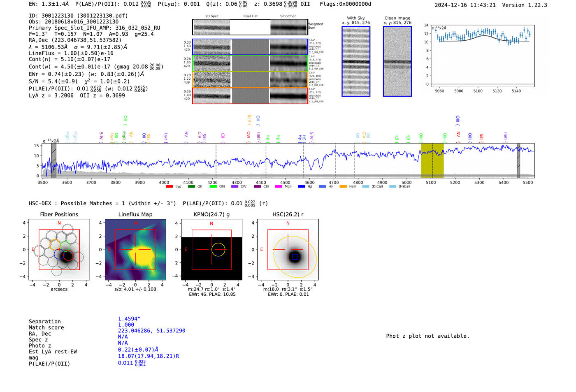Screen dimensions: 576x392
Task: Select the red-bordered 2D fiber spectrum row
Action: coord(250,95)
